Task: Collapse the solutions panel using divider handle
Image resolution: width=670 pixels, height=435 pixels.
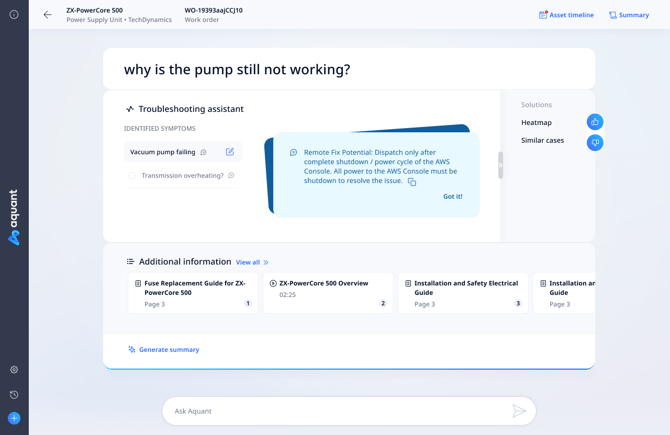Action: [x=500, y=165]
